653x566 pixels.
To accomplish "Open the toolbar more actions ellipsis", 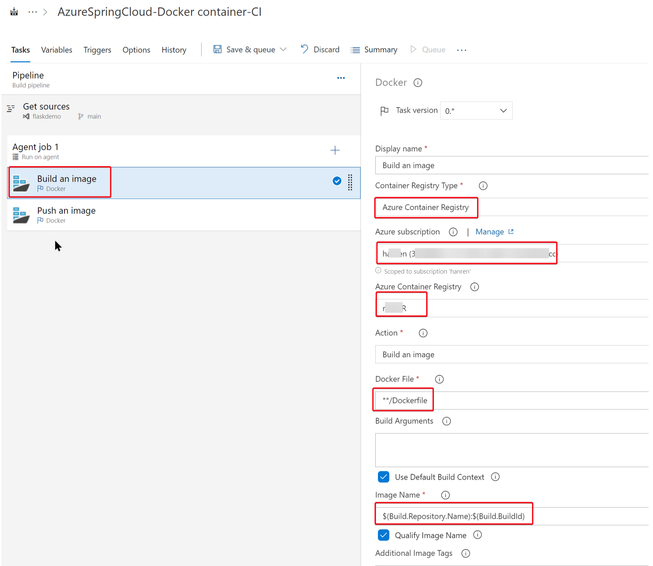I will coord(461,50).
